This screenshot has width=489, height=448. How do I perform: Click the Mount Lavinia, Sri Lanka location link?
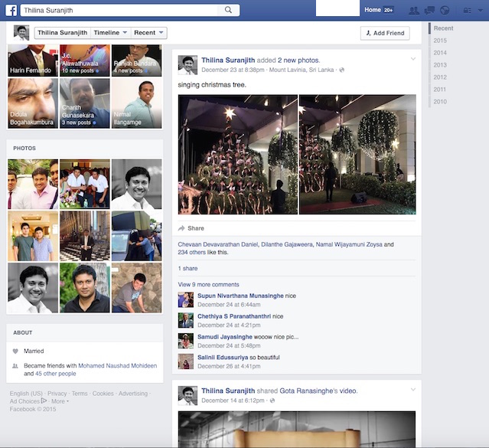point(302,70)
